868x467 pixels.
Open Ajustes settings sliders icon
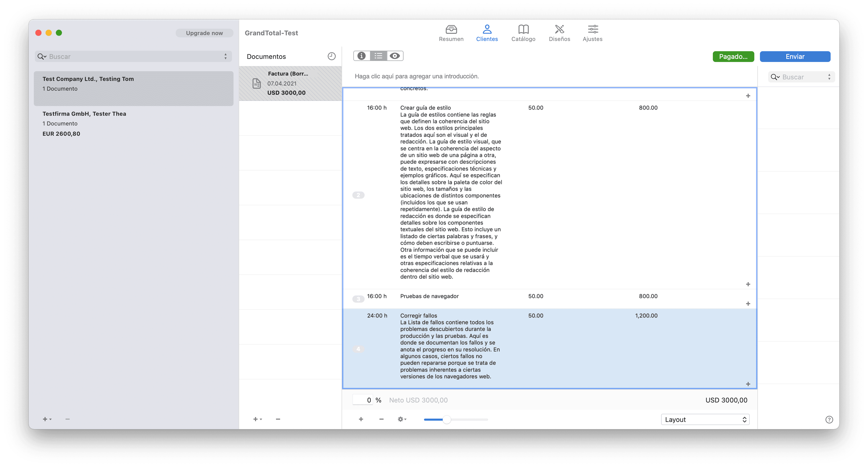592,30
